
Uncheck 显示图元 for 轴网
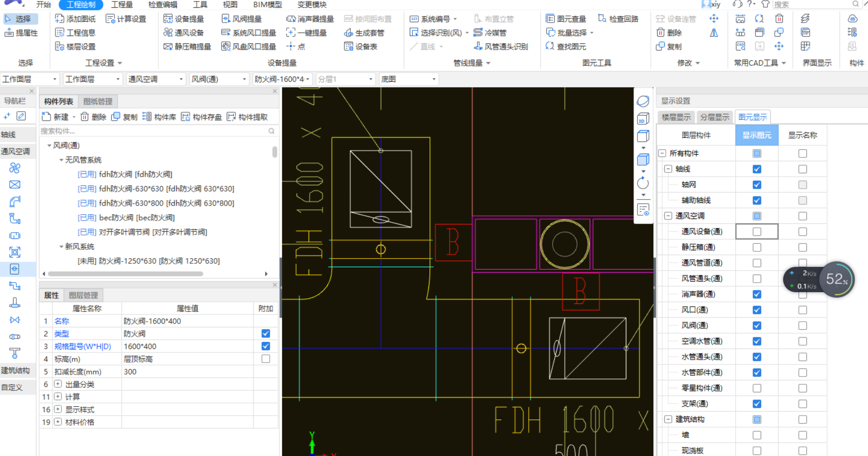(757, 185)
